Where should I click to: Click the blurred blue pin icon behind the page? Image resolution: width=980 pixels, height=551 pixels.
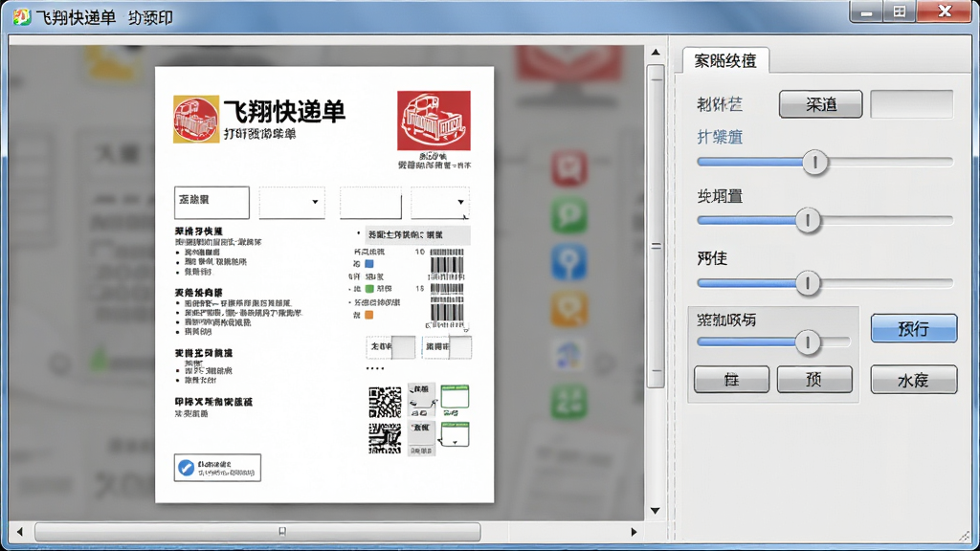pos(569,262)
